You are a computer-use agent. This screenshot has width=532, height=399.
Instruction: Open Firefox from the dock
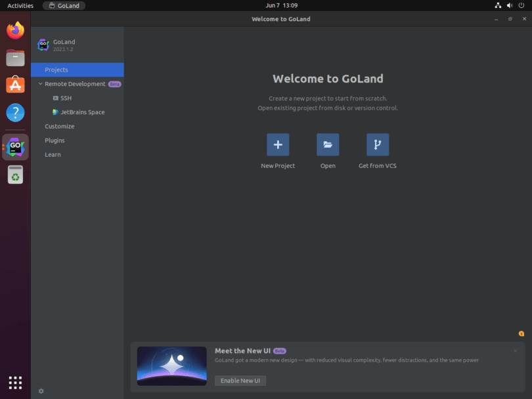pos(14,30)
